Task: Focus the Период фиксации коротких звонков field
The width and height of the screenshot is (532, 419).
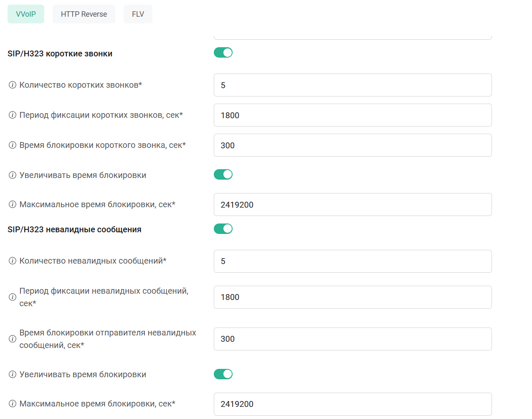Action: (x=352, y=115)
